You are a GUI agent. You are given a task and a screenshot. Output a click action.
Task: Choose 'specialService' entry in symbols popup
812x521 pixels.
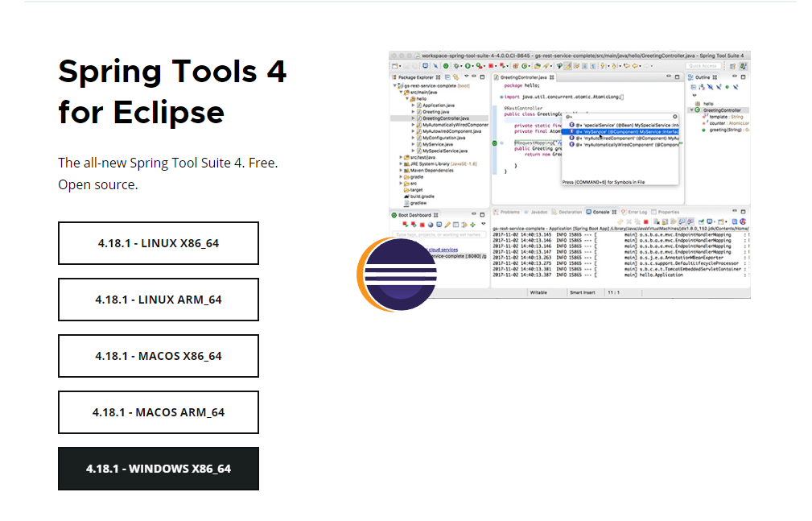pos(623,125)
